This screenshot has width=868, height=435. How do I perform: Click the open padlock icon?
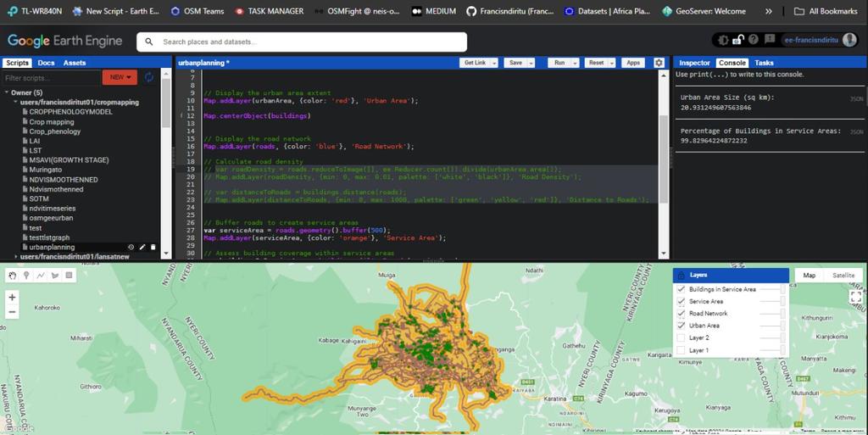coord(738,40)
